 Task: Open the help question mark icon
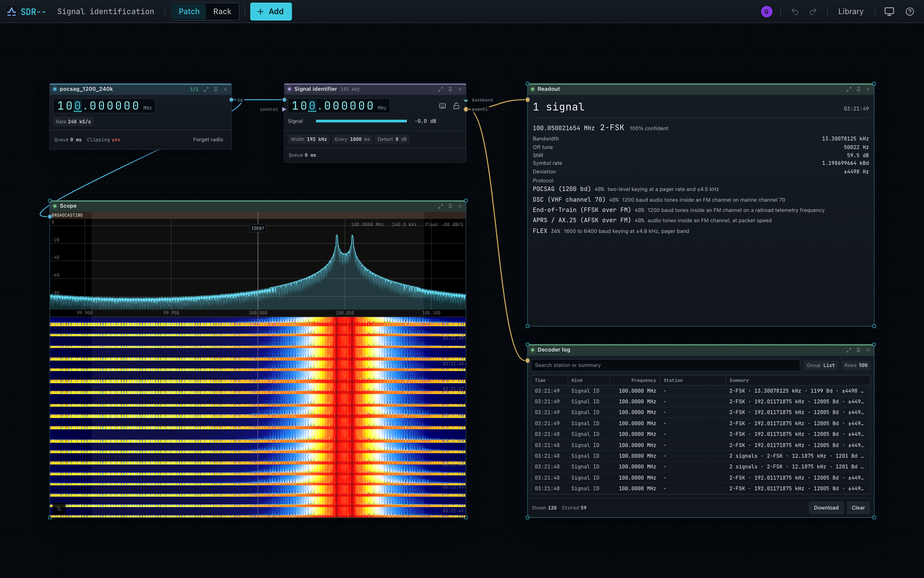click(x=910, y=12)
